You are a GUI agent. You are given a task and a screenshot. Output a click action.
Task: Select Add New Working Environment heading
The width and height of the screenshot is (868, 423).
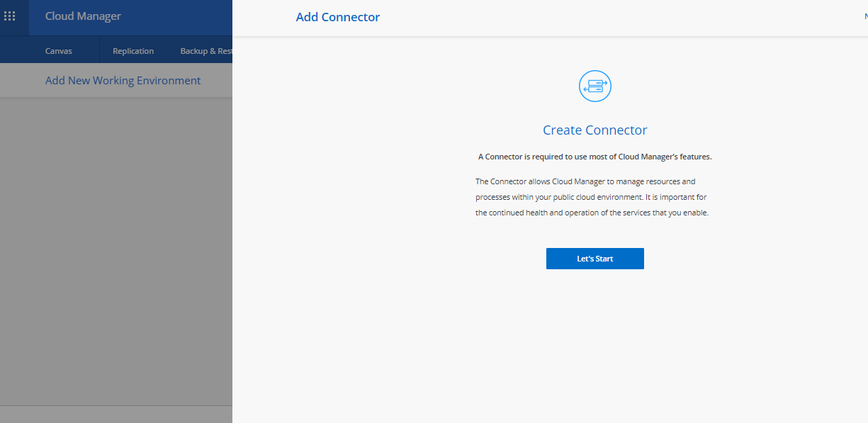(x=123, y=81)
